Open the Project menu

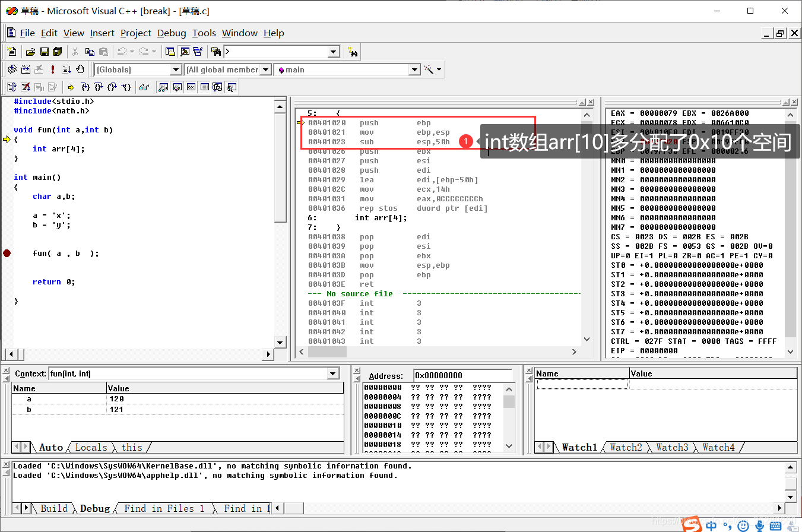[x=136, y=33]
